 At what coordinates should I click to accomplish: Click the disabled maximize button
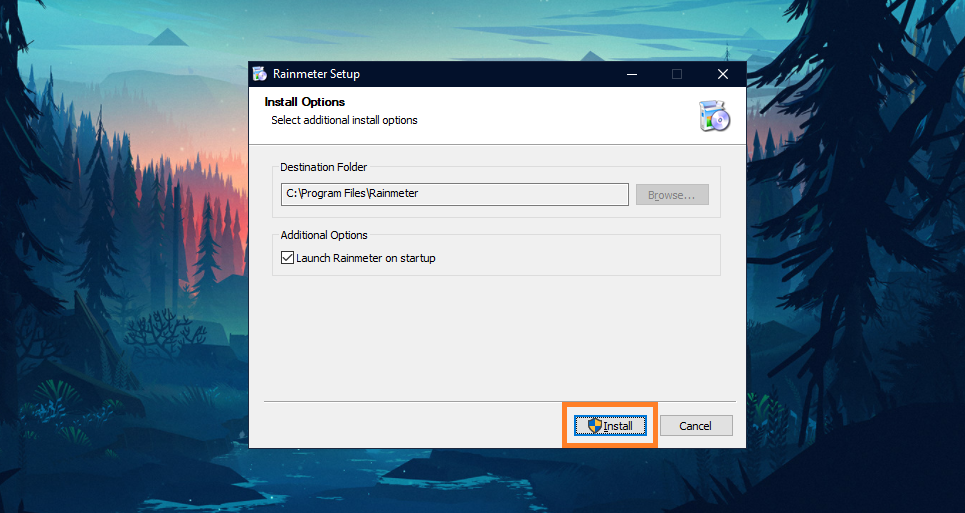coord(677,74)
